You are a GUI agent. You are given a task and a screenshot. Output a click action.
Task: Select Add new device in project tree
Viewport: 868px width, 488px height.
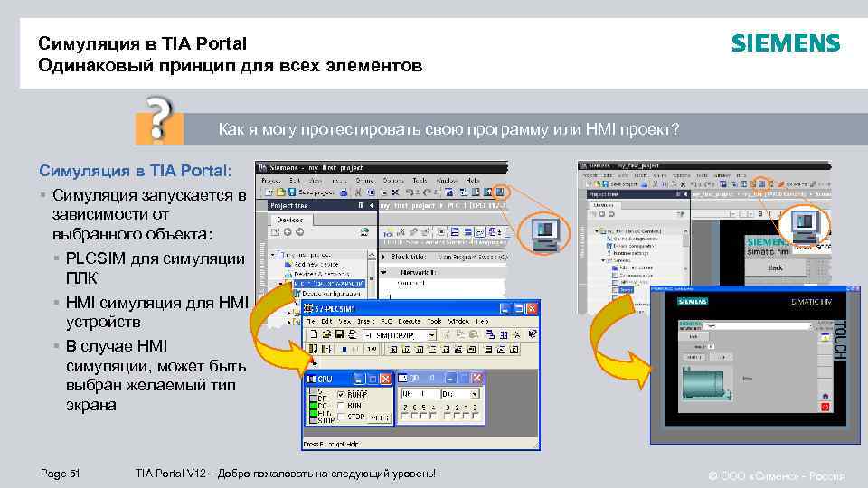click(x=316, y=265)
